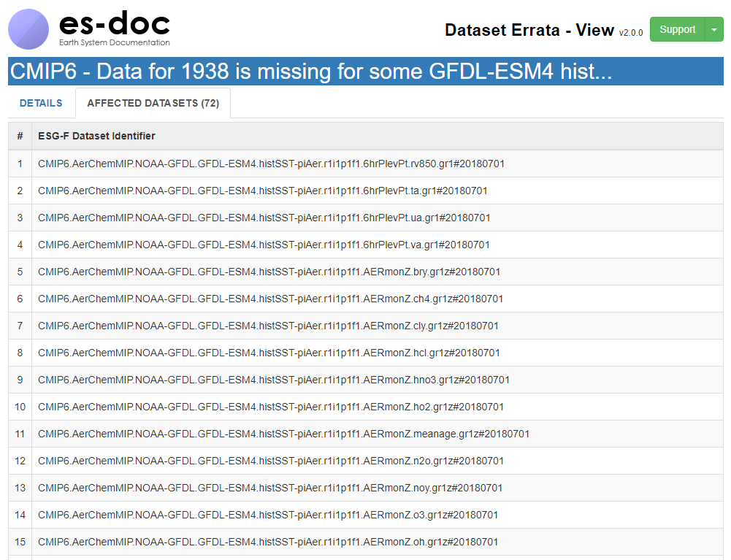Click the es-doc circular logo icon
Screen dimensions: 731x560
(x=28, y=29)
